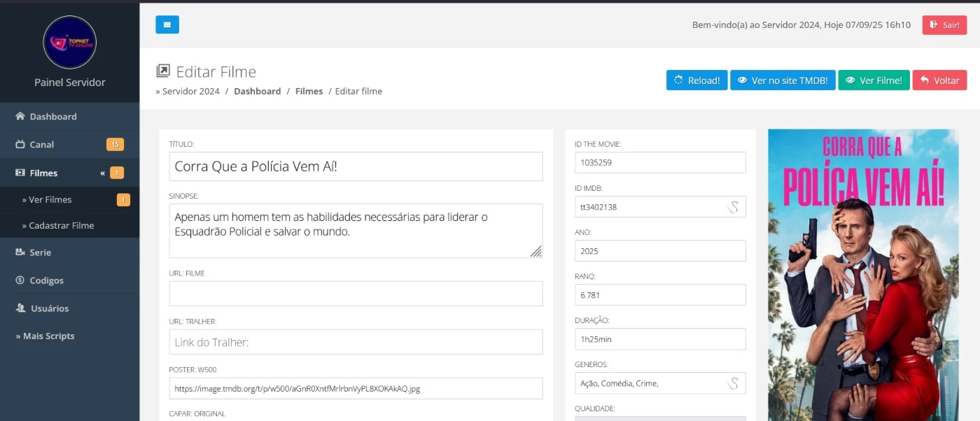
Task: Focus the Poster W500 URL field
Action: pos(356,388)
